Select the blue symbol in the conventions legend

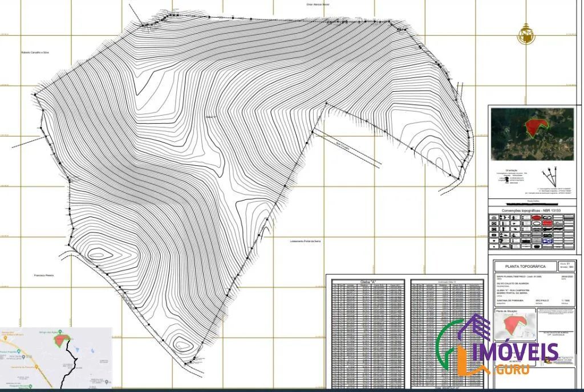[547, 240]
